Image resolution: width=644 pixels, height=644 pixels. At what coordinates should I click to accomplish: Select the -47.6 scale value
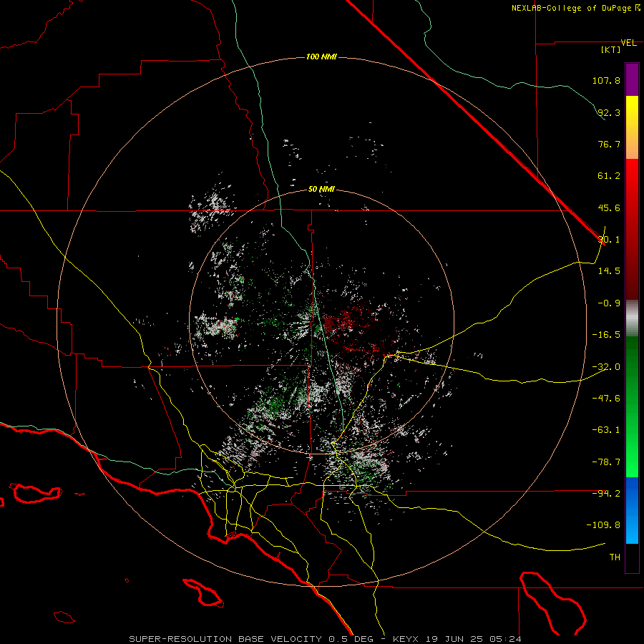[x=606, y=399]
